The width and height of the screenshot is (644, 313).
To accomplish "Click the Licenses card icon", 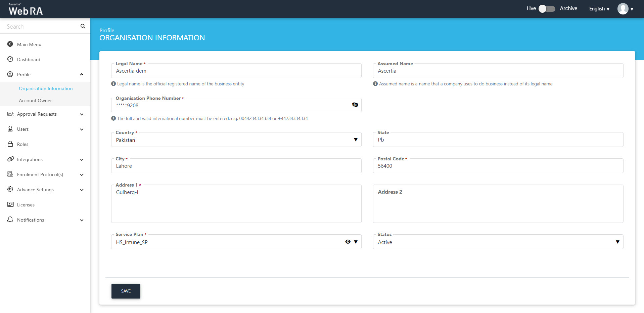I will click(10, 204).
